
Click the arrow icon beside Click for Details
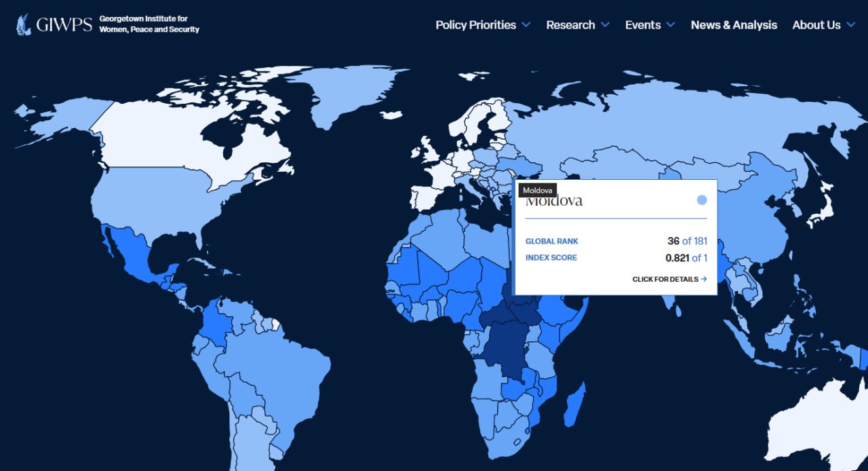[704, 279]
